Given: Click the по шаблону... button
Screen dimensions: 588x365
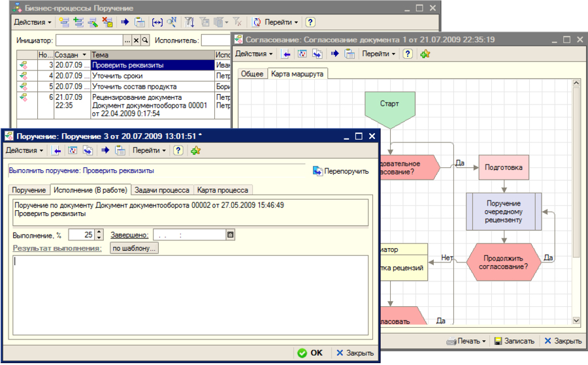Looking at the screenshot, I should [x=134, y=248].
